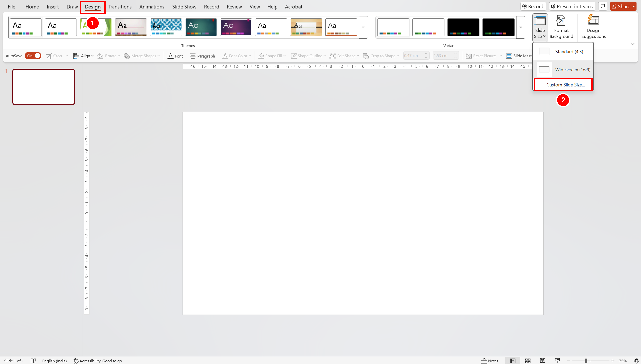Switch to Reading View icon
This screenshot has height=364, width=641.
pyautogui.click(x=542, y=361)
